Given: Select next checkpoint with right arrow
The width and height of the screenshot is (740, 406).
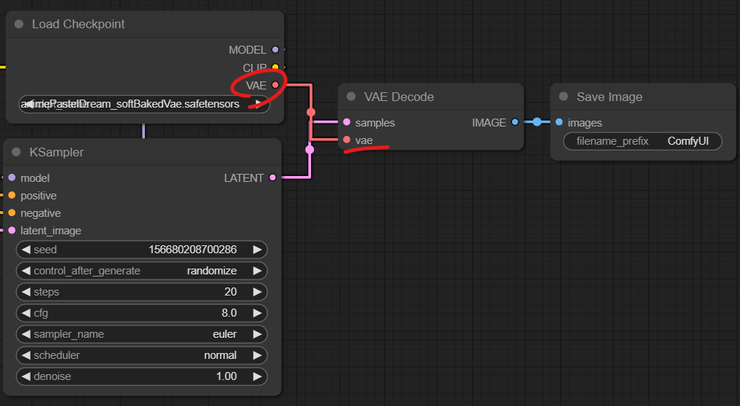Looking at the screenshot, I should coord(258,103).
